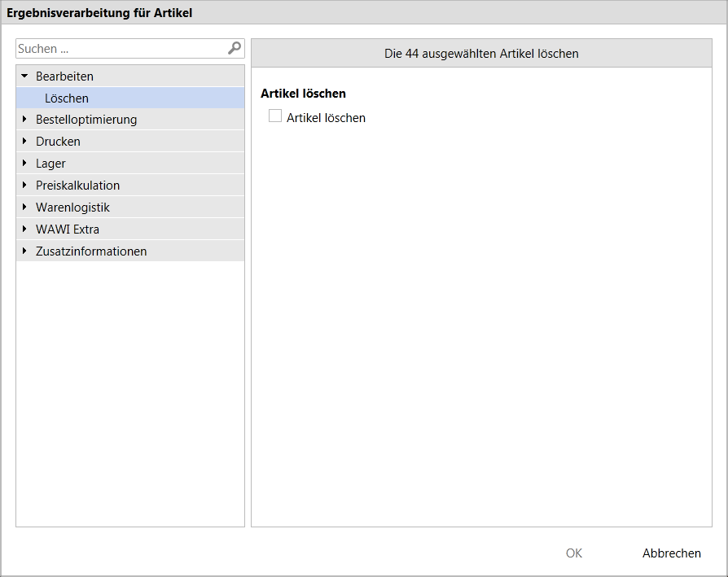Screen dimensions: 728x577
Task: Expand the Bestelloptimierung arrow
Action: pyautogui.click(x=24, y=119)
